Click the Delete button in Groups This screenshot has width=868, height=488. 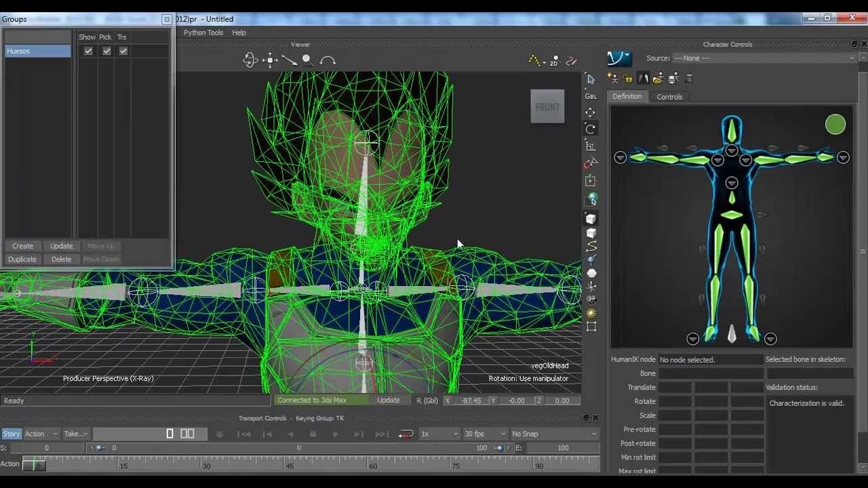tap(61, 260)
